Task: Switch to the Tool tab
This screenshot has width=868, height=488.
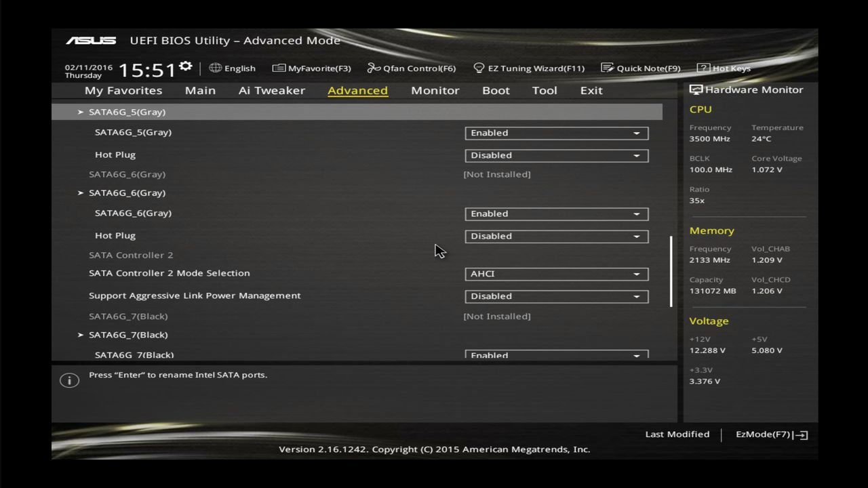Action: pyautogui.click(x=545, y=90)
